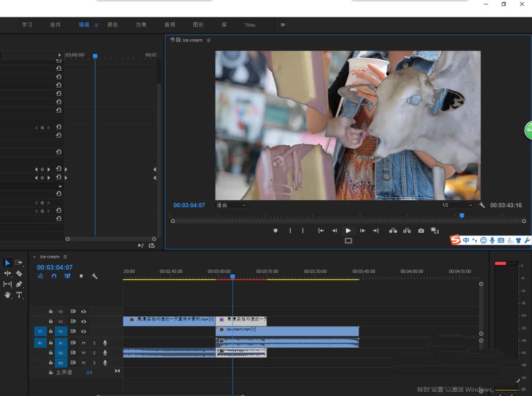Click the Export Frame camera icon
This screenshot has height=396, width=532.
(421, 231)
